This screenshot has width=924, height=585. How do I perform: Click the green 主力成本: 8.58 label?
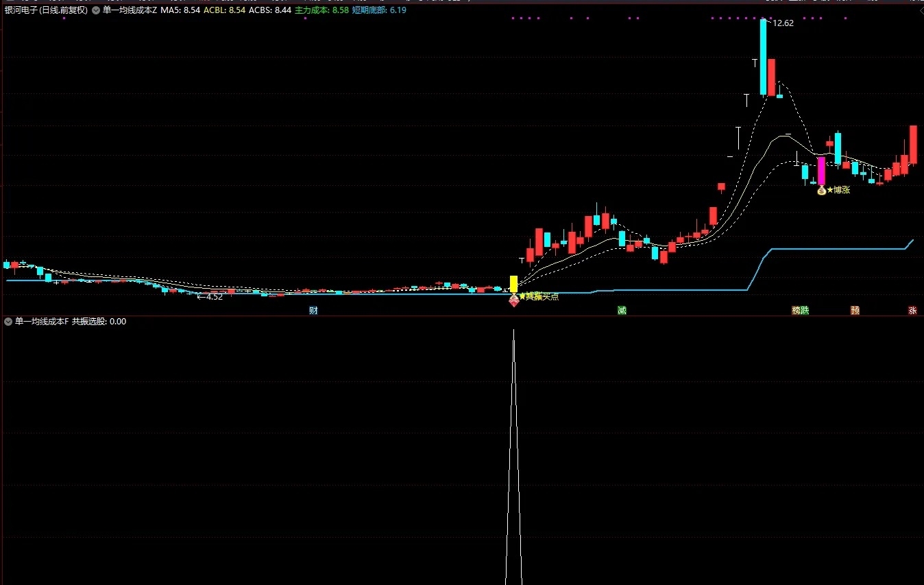pos(321,10)
